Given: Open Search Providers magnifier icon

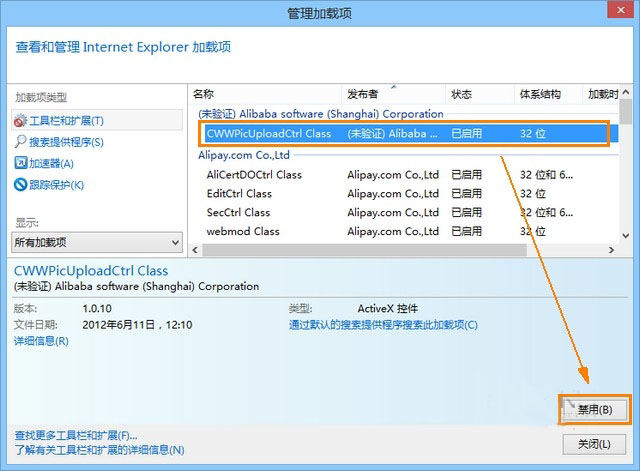Looking at the screenshot, I should coord(20,142).
